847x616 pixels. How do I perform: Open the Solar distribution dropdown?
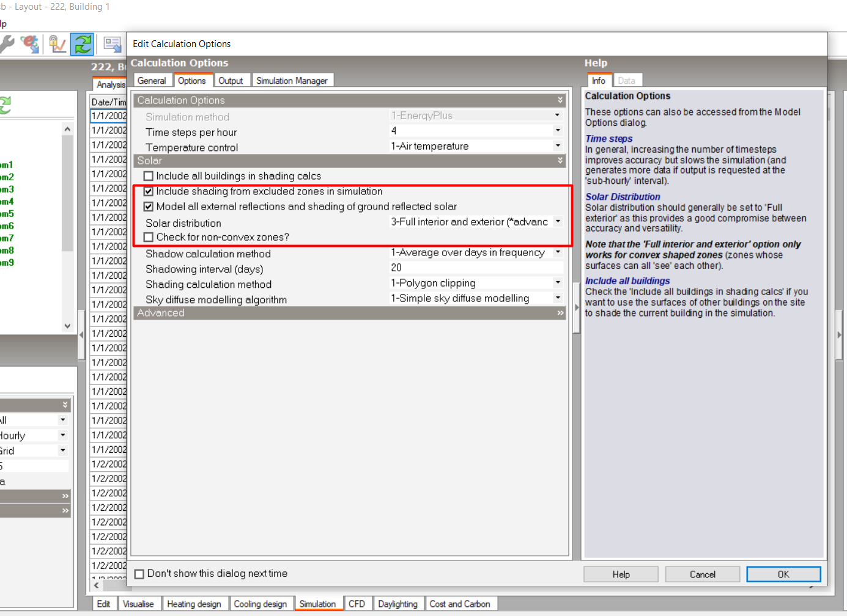(x=557, y=222)
